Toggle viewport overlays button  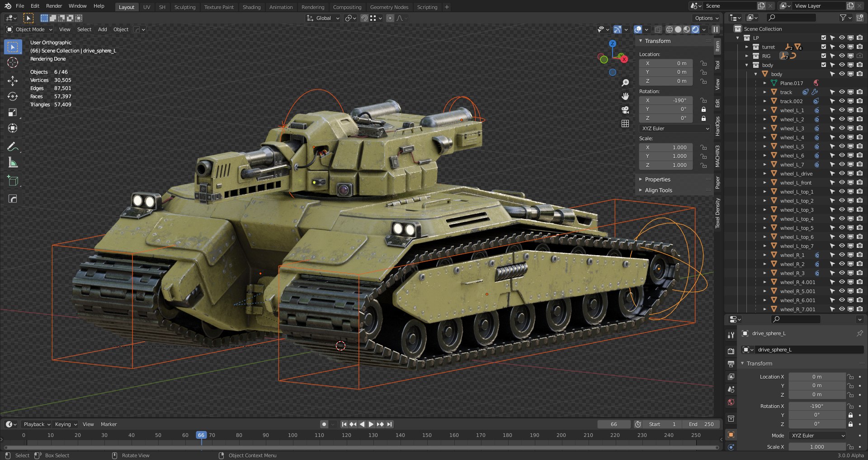pos(638,29)
